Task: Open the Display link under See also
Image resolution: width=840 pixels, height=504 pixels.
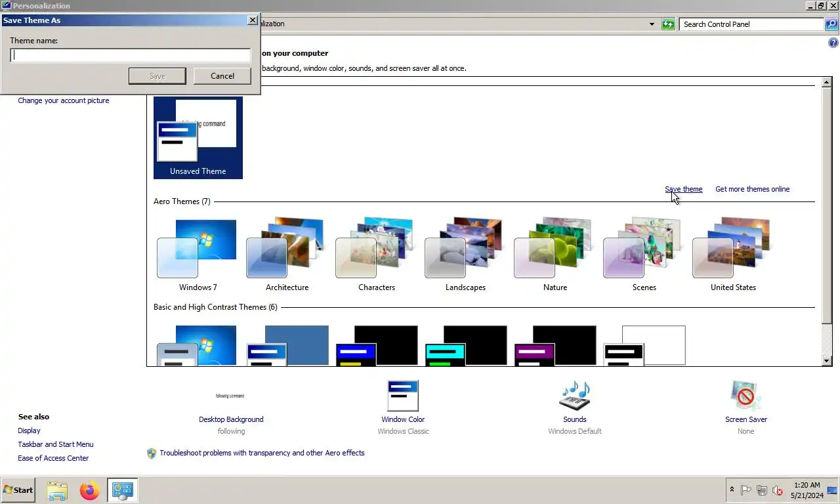Action: click(x=29, y=430)
